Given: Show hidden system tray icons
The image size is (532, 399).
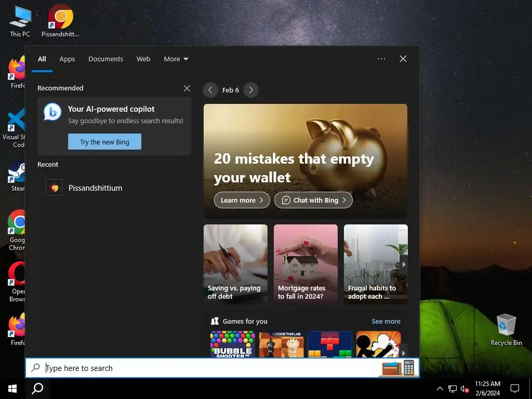Looking at the screenshot, I should [x=440, y=389].
